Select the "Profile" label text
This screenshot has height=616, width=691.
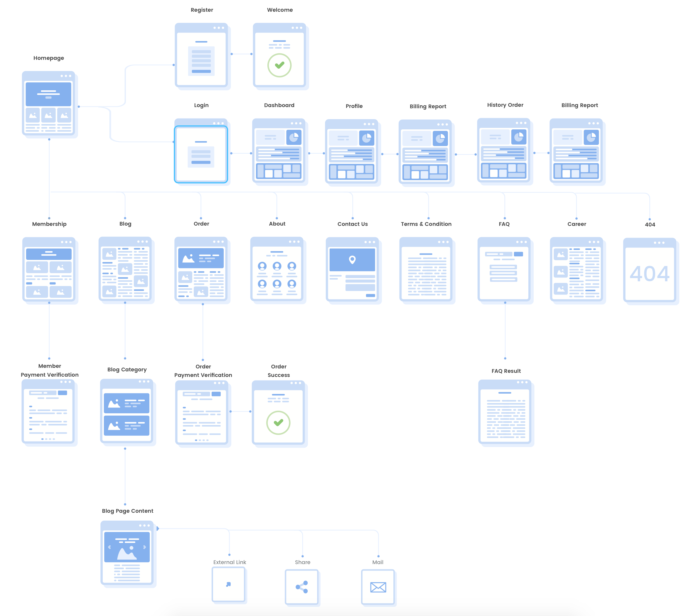(x=354, y=106)
